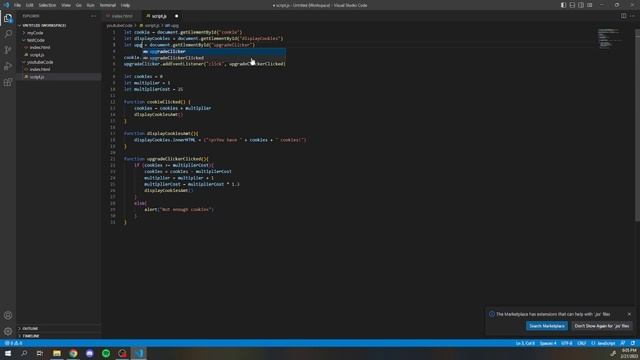Open the File menu

click(x=18, y=5)
